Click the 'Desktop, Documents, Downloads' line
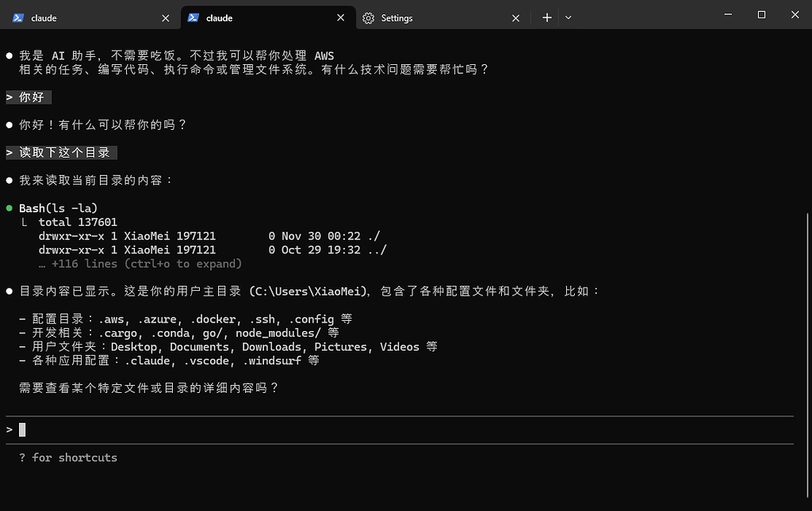The image size is (812, 511). click(228, 347)
